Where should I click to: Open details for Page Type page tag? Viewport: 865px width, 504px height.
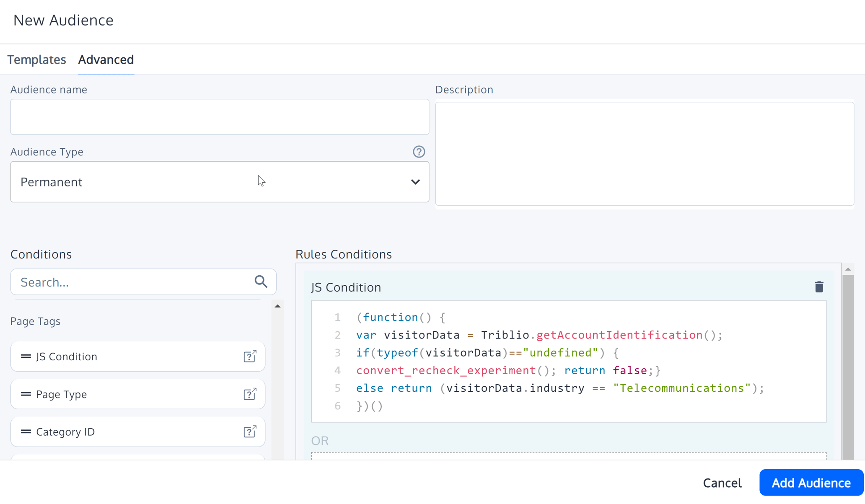250,394
